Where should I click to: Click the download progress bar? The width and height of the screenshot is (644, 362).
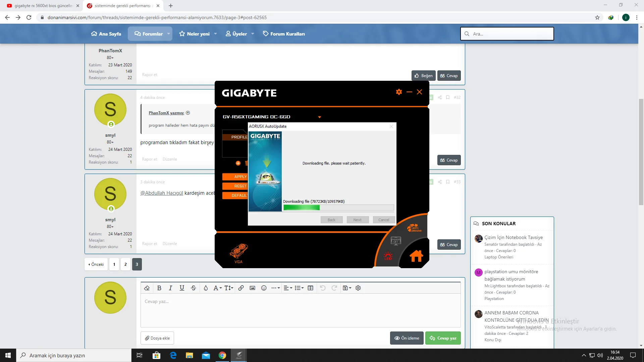coord(338,207)
